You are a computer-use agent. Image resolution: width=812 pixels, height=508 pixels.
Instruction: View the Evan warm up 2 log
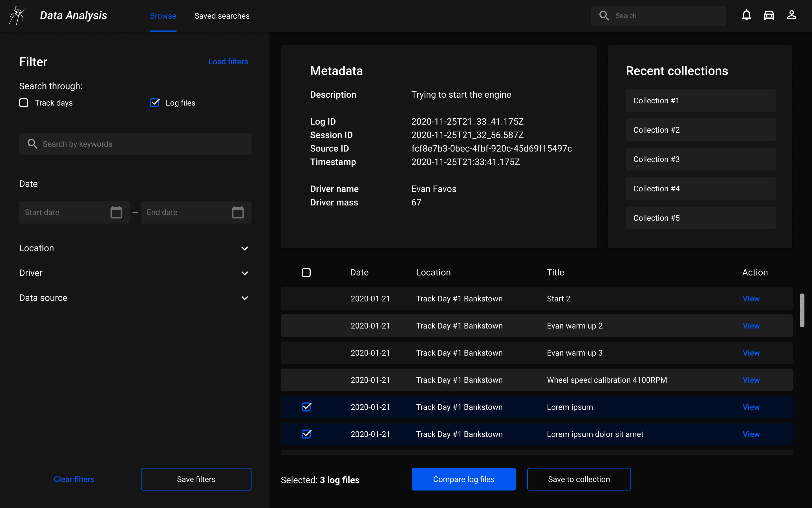coord(751,326)
